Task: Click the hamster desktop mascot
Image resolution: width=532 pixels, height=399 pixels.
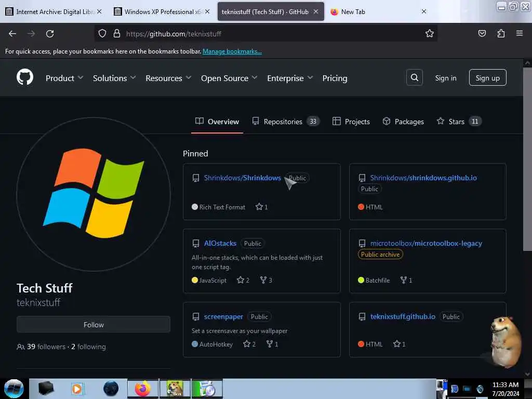Action: pyautogui.click(x=505, y=342)
